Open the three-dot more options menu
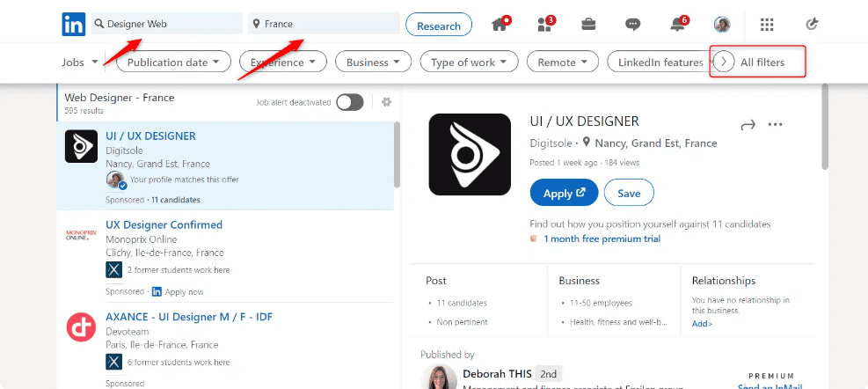Screen dimensions: 868x389 (x=776, y=125)
